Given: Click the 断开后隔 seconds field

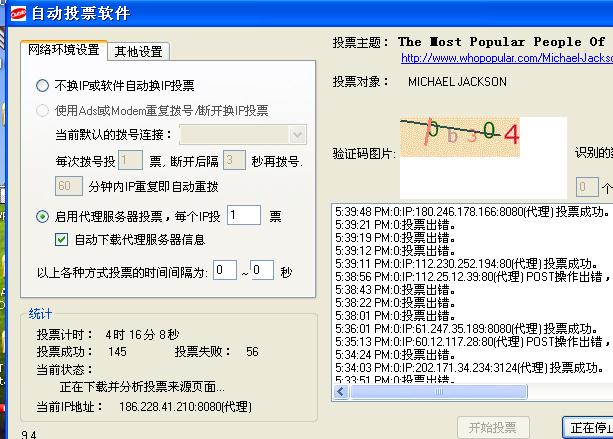Looking at the screenshot, I should pos(234,160).
